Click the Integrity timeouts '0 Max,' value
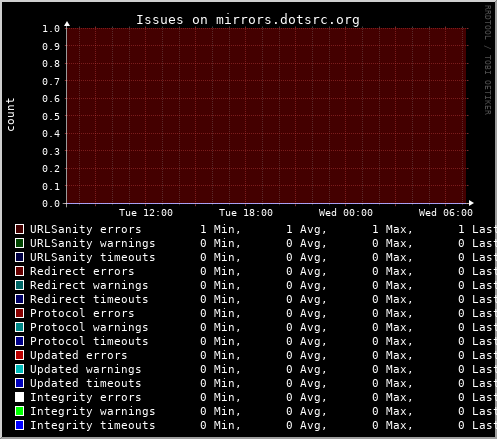Screen dimensions: 497x439 pyautogui.click(x=392, y=425)
